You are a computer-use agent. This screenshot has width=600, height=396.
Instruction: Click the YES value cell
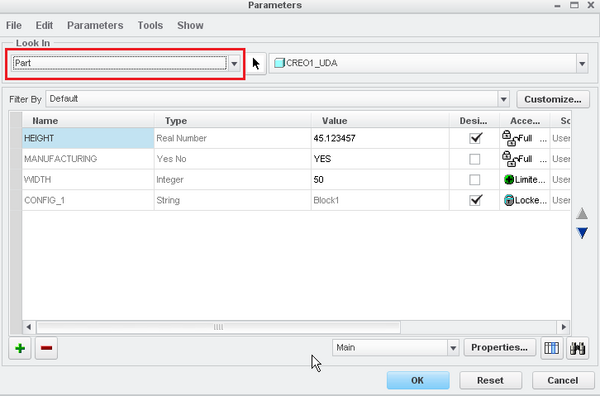pyautogui.click(x=380, y=159)
